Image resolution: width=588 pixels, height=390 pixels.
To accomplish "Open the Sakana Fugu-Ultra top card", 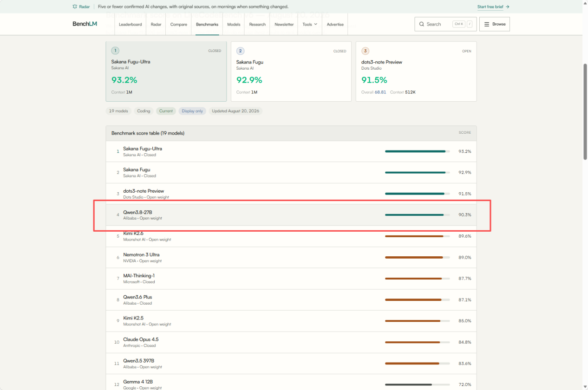I will pos(166,71).
